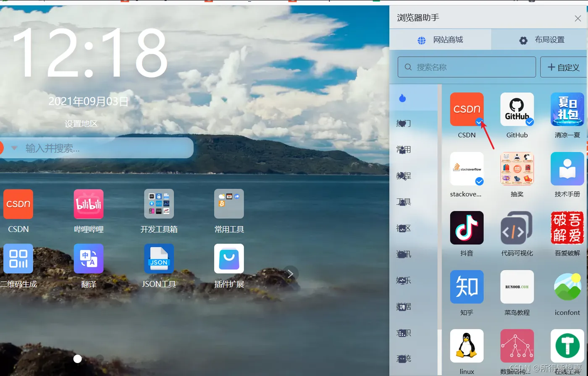Add the 技术手册 tile from the store
This screenshot has height=376, width=588.
(567, 169)
